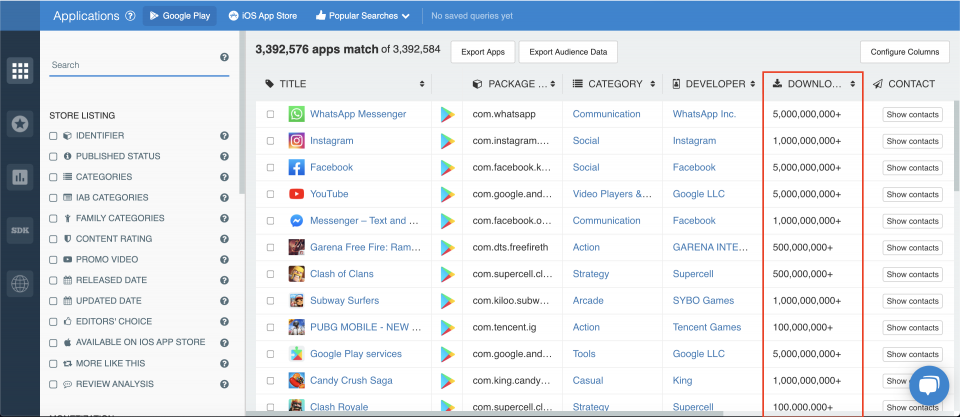This screenshot has width=960, height=417.
Task: Click Google Play store icon in Facebook row
Action: (448, 168)
